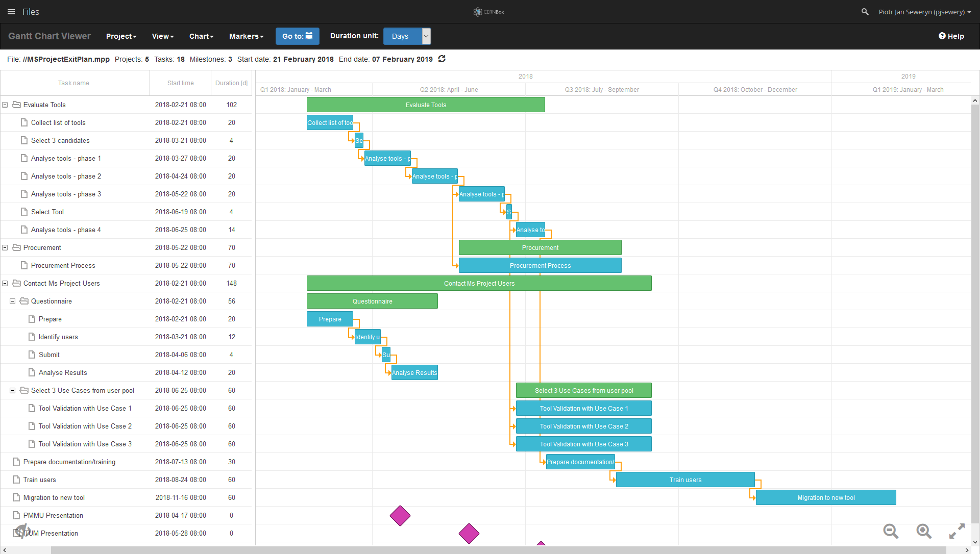Viewport: 980px width, 554px height.
Task: Expand the Contact Ms Project Users group
Action: click(x=7, y=283)
